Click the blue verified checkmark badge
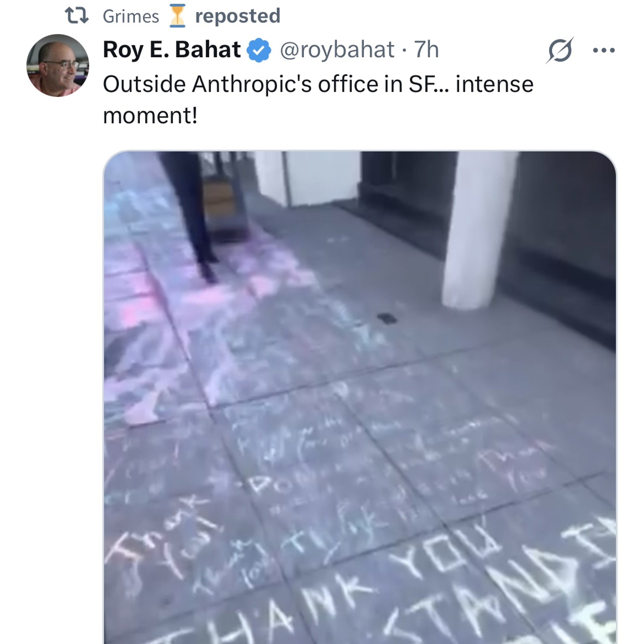This screenshot has height=644, width=644. click(x=259, y=50)
